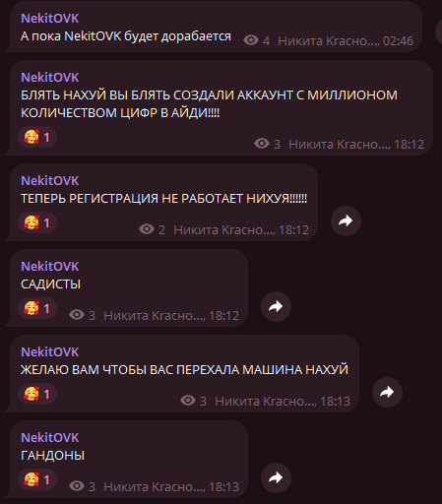Forward the 'ЖЕЛАЮ ВАМ' message with arrow button
The width and height of the screenshot is (442, 504).
pos(387,392)
